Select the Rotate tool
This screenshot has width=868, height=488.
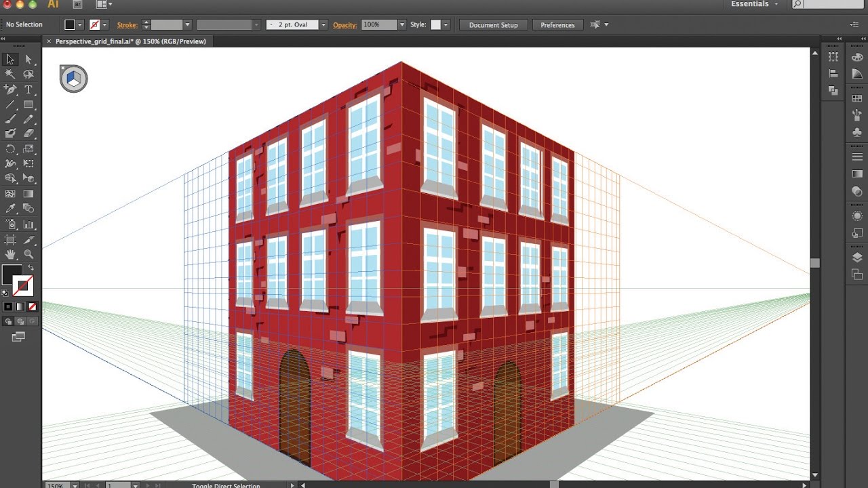point(10,149)
